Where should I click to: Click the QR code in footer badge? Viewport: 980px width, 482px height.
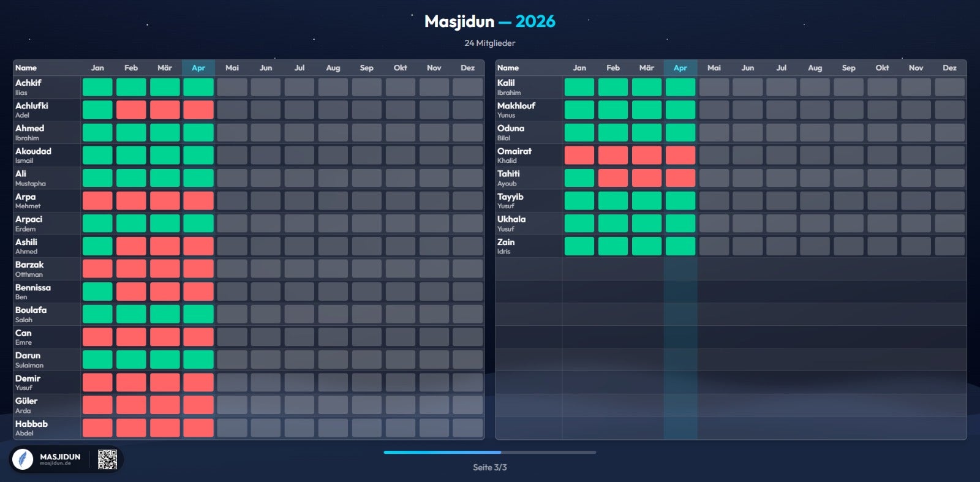point(107,459)
